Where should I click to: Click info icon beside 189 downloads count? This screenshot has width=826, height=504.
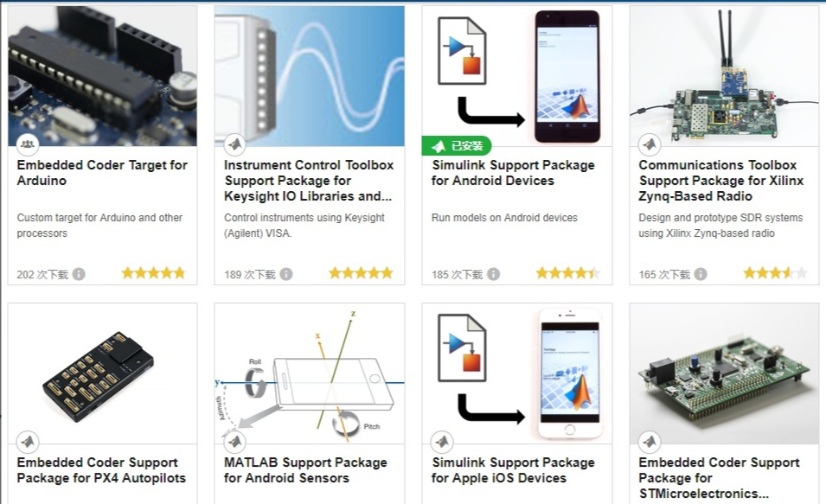[x=286, y=274]
